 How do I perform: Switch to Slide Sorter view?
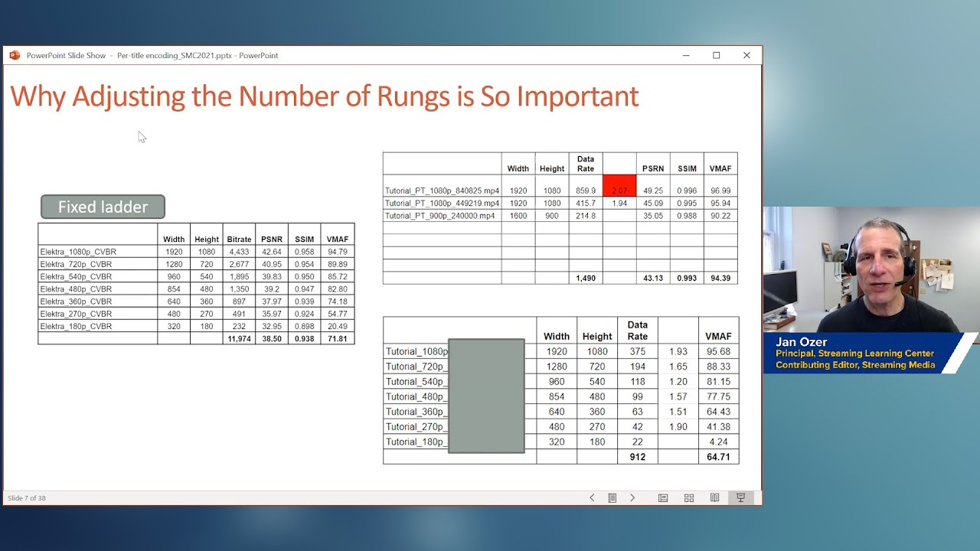[x=689, y=497]
